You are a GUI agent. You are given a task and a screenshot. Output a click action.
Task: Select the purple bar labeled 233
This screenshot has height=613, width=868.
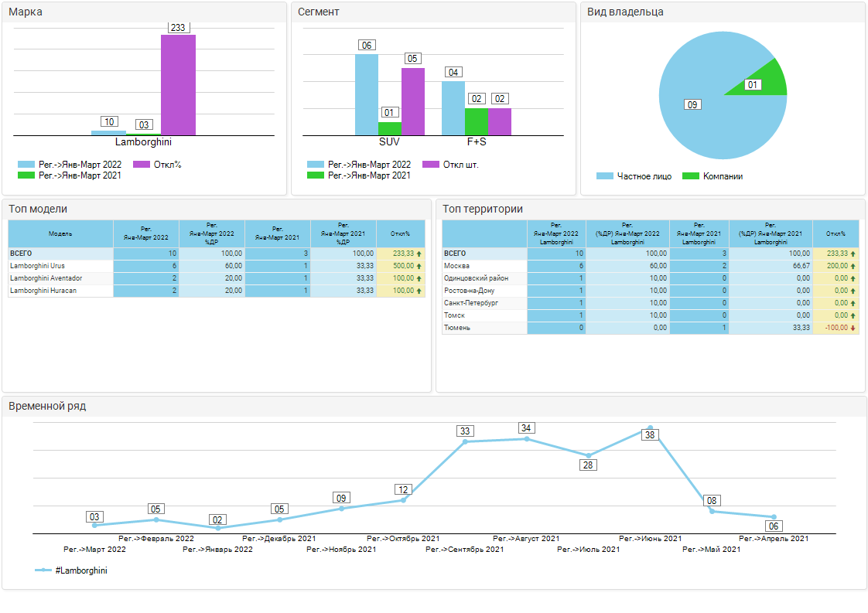(x=178, y=85)
